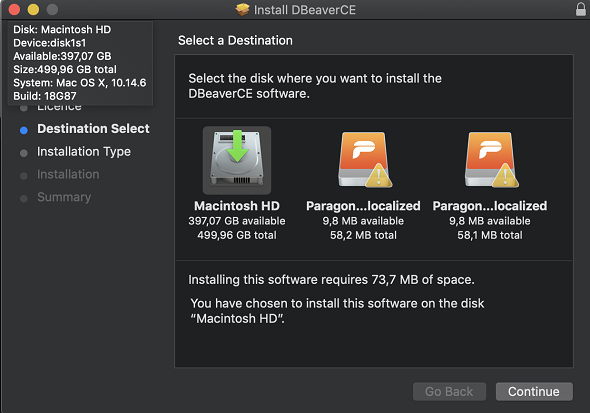
Task: Click the '58,1 MB total' text
Action: [490, 235]
